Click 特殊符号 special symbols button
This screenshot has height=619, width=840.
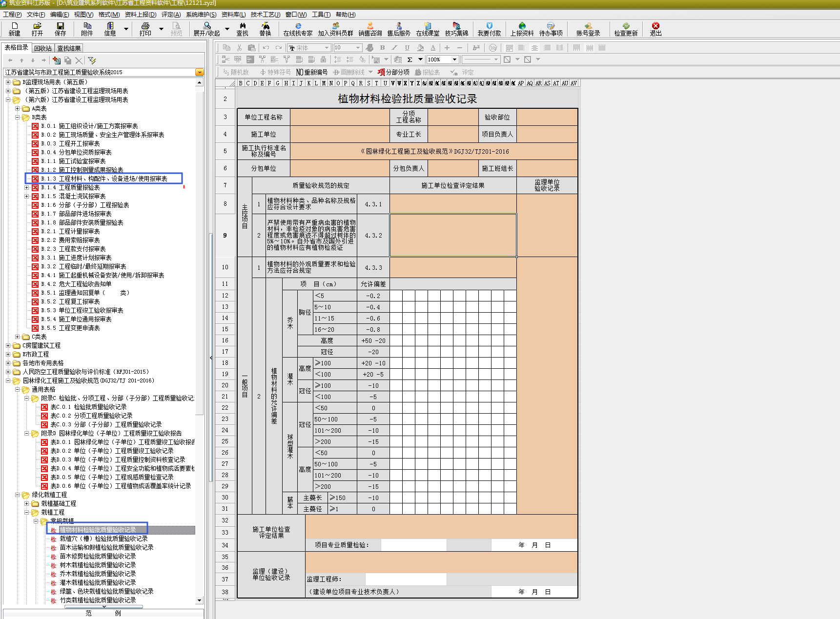point(275,72)
